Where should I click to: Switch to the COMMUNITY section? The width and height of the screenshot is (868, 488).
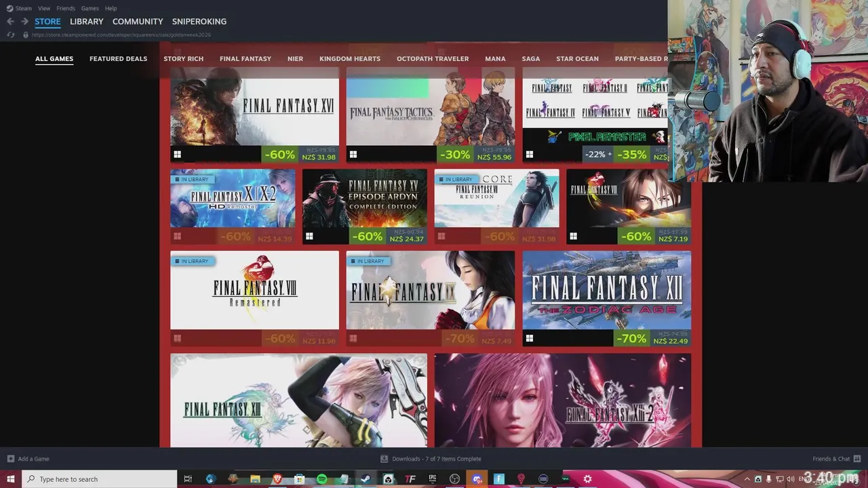[138, 22]
